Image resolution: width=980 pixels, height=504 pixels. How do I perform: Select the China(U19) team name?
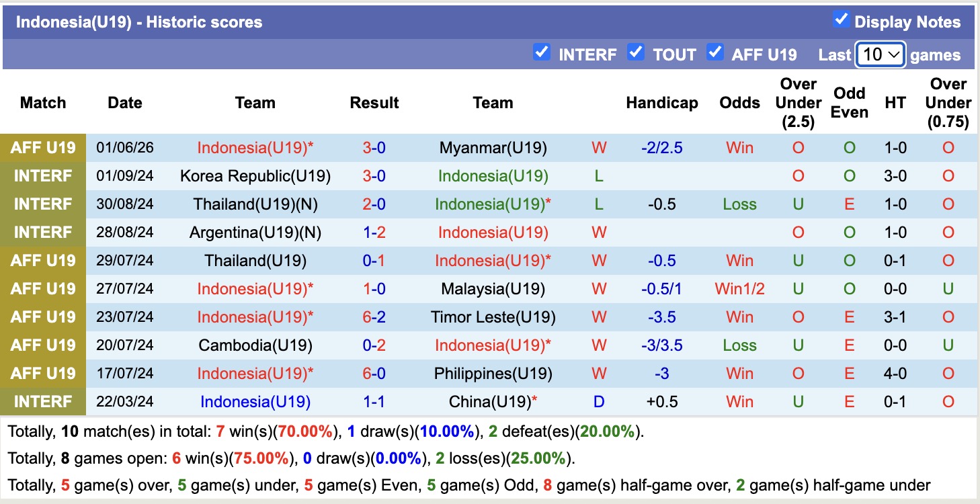490,402
